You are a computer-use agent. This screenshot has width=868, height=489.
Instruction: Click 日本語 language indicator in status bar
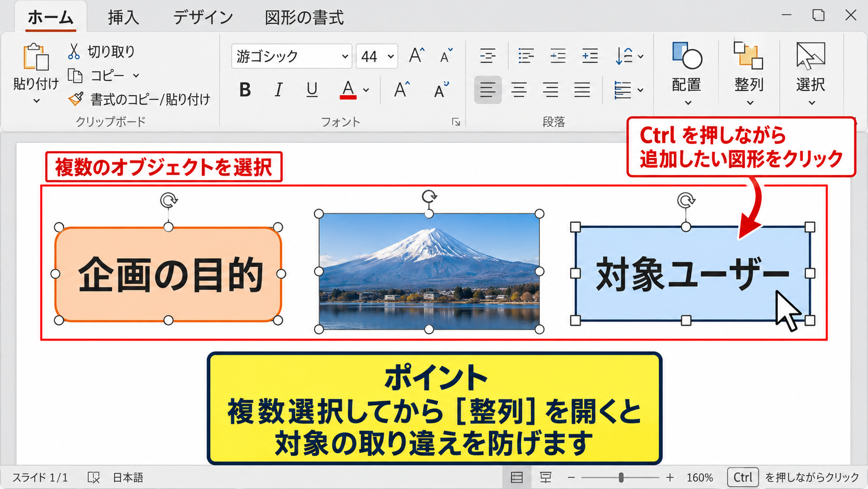tap(128, 477)
